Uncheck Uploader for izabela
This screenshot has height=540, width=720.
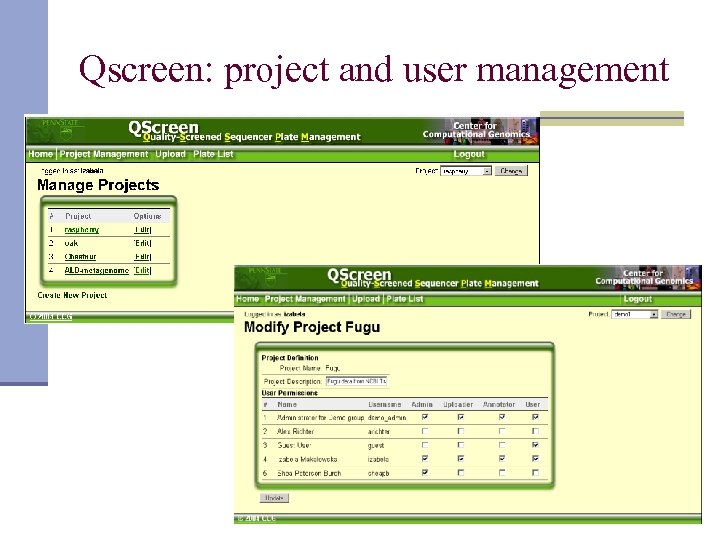point(461,459)
